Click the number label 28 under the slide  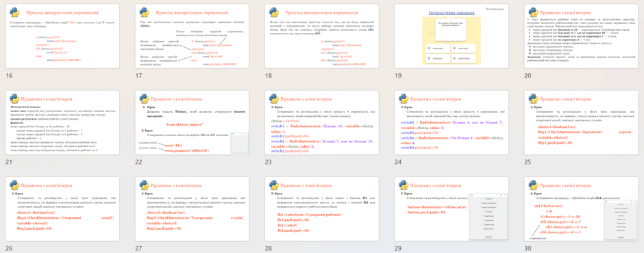[x=269, y=248]
